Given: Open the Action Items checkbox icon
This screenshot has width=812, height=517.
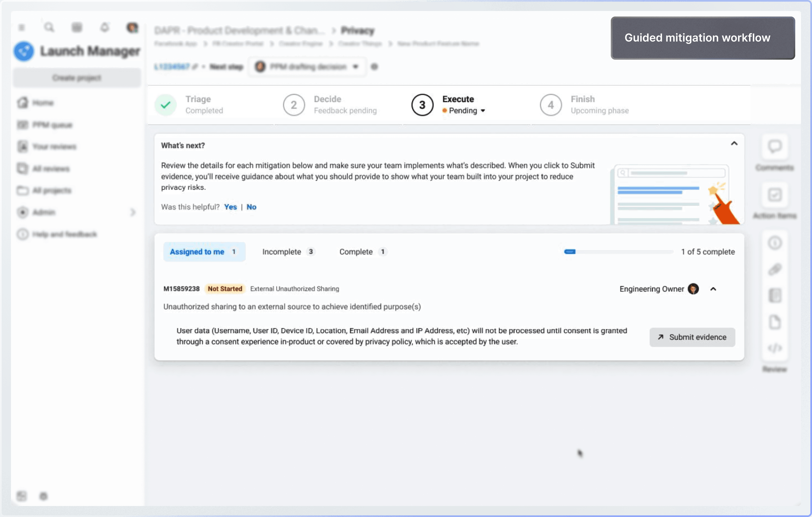Looking at the screenshot, I should (x=775, y=195).
